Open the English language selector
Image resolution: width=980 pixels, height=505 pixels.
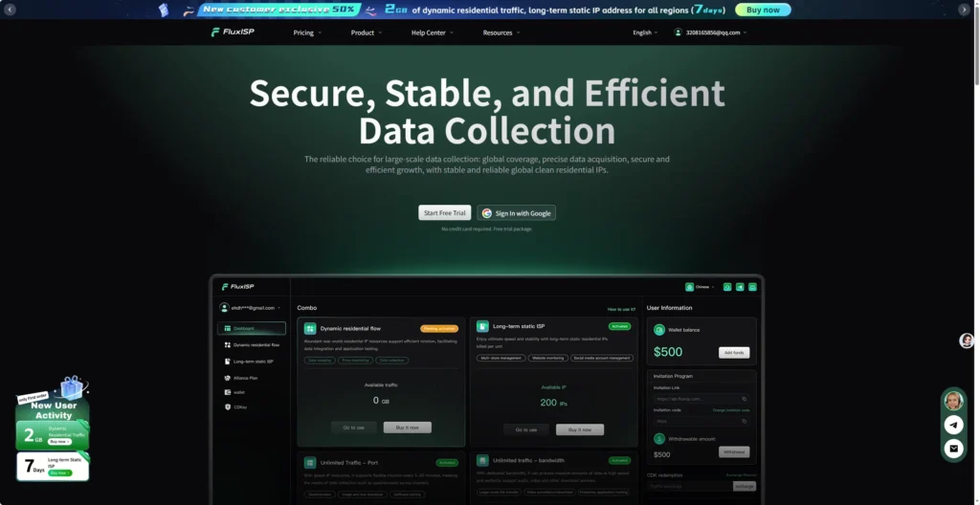point(645,33)
